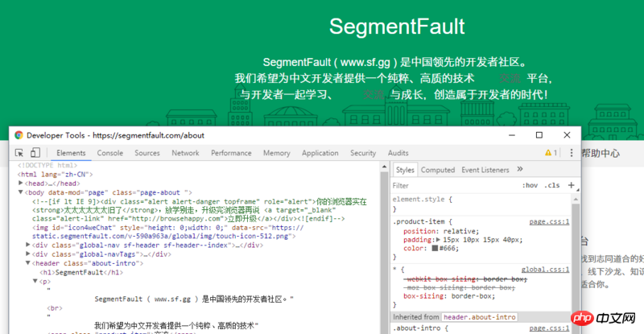Image resolution: width=644 pixels, height=334 pixels.
Task: Collapse the body element node
Action: 21,192
